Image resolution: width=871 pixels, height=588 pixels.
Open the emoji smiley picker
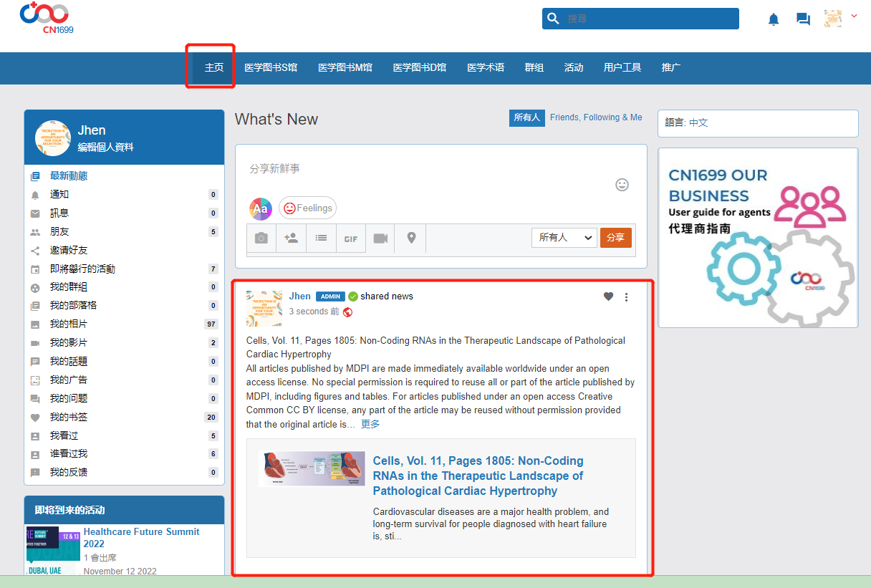coord(622,185)
